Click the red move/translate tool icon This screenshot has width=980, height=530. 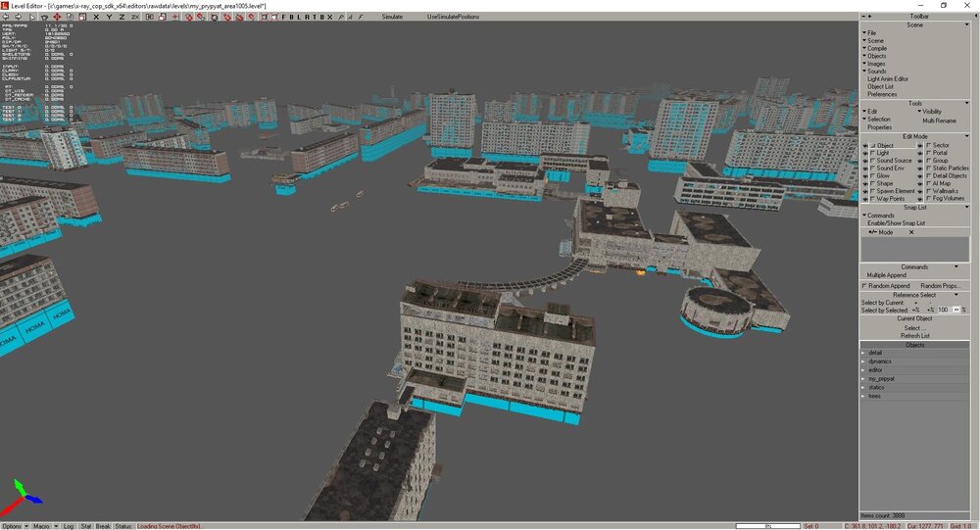56,17
